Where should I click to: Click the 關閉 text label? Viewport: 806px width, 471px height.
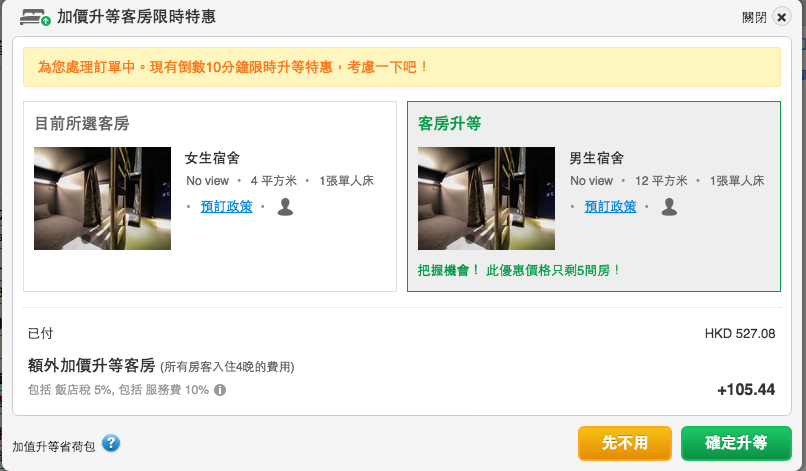tap(754, 18)
